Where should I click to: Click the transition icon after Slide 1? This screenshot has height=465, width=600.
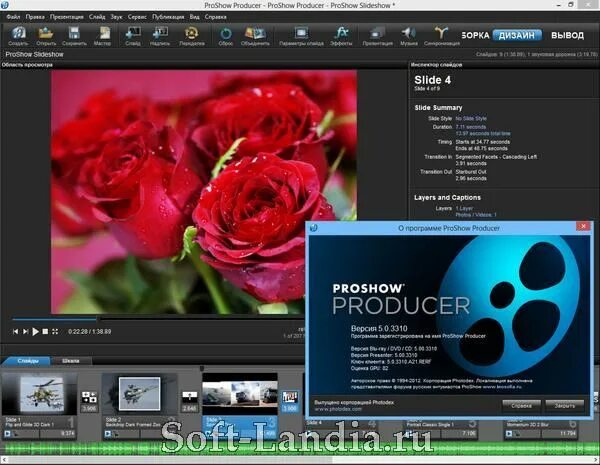[89, 397]
